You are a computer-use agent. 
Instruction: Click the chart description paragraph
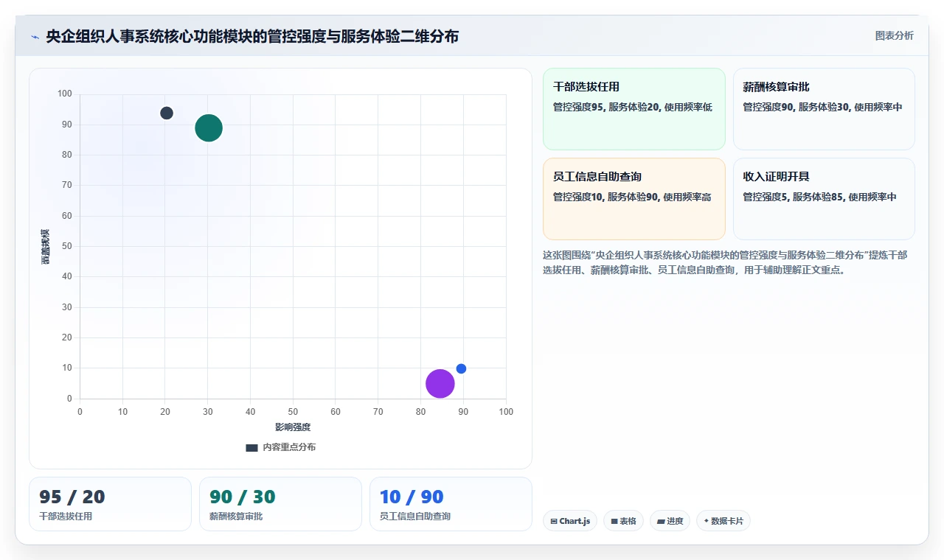[x=726, y=262]
